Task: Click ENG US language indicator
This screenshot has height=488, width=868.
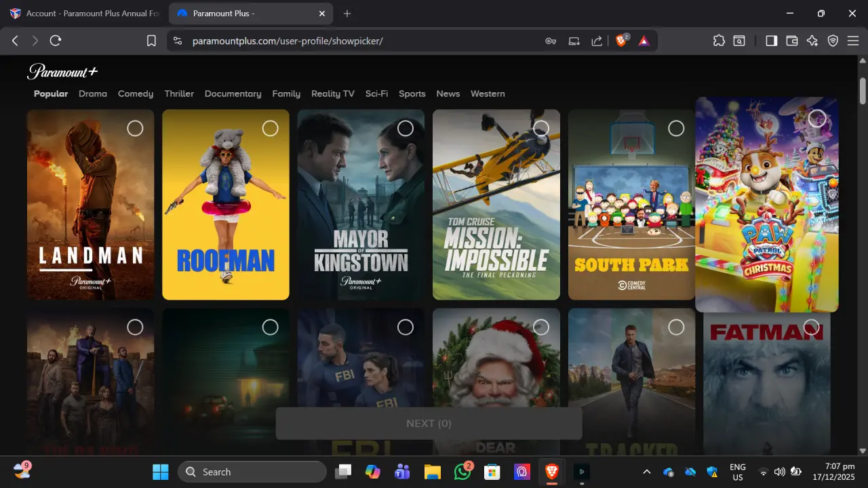Action: point(737,472)
